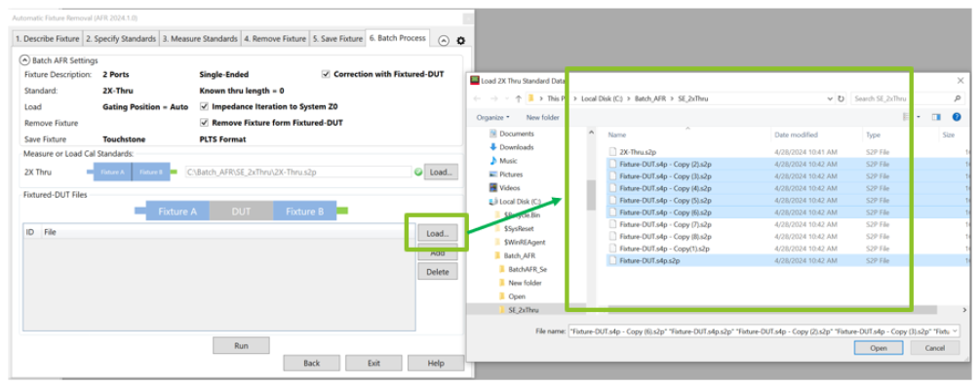Viewport: 980px width, 387px height.
Task: Toggle Remove Fixture form Fixtured-DUT checkbox
Action: (x=204, y=123)
